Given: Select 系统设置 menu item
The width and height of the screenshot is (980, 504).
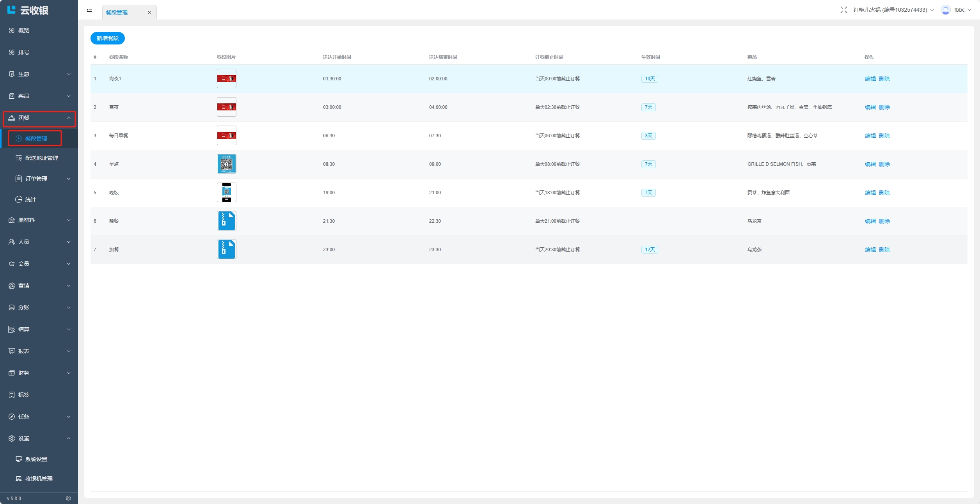Looking at the screenshot, I should 36,459.
